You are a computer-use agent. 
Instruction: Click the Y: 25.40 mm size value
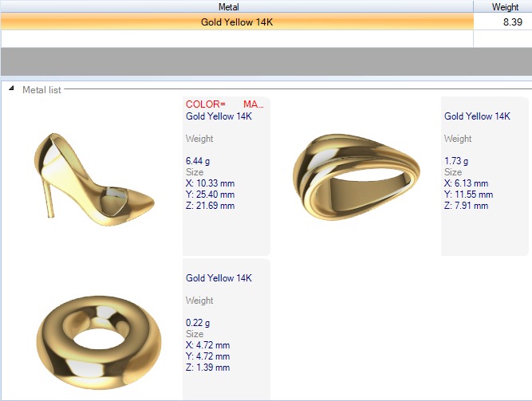210,195
